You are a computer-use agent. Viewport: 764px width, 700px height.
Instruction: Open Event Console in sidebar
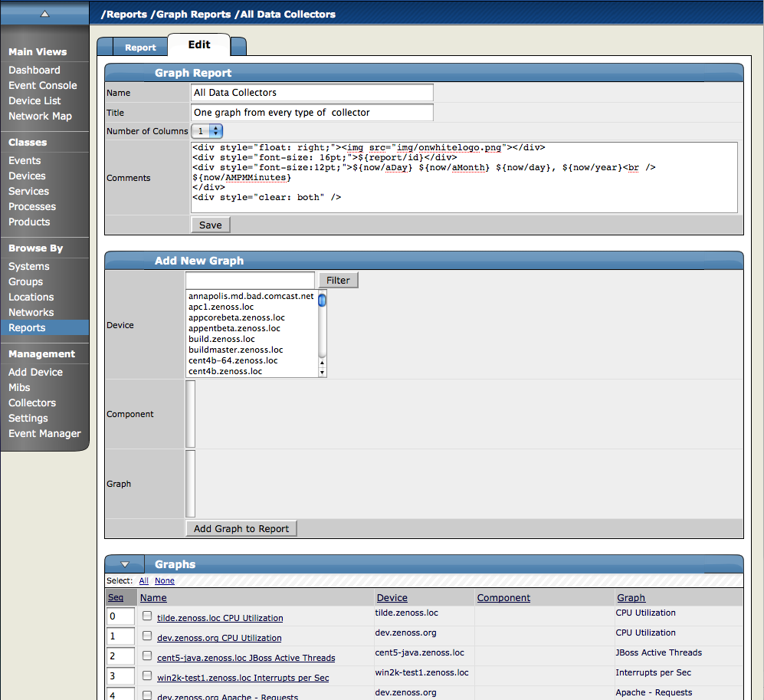point(43,85)
